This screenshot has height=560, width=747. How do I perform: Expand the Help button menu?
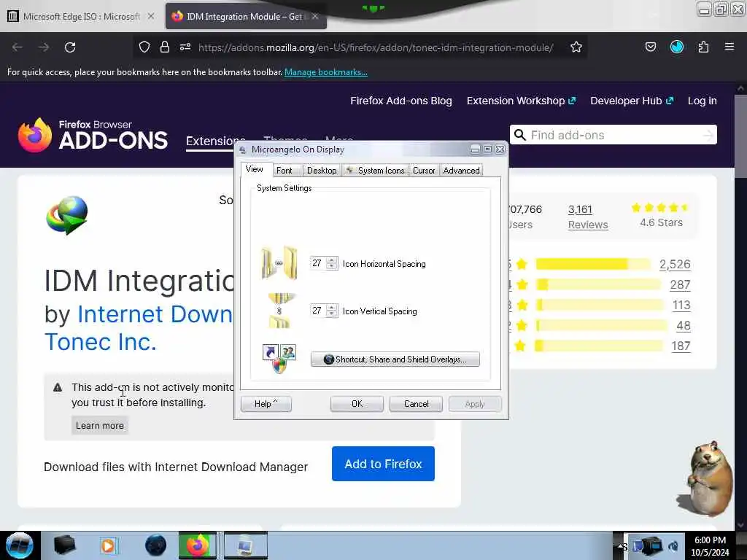[x=266, y=404]
